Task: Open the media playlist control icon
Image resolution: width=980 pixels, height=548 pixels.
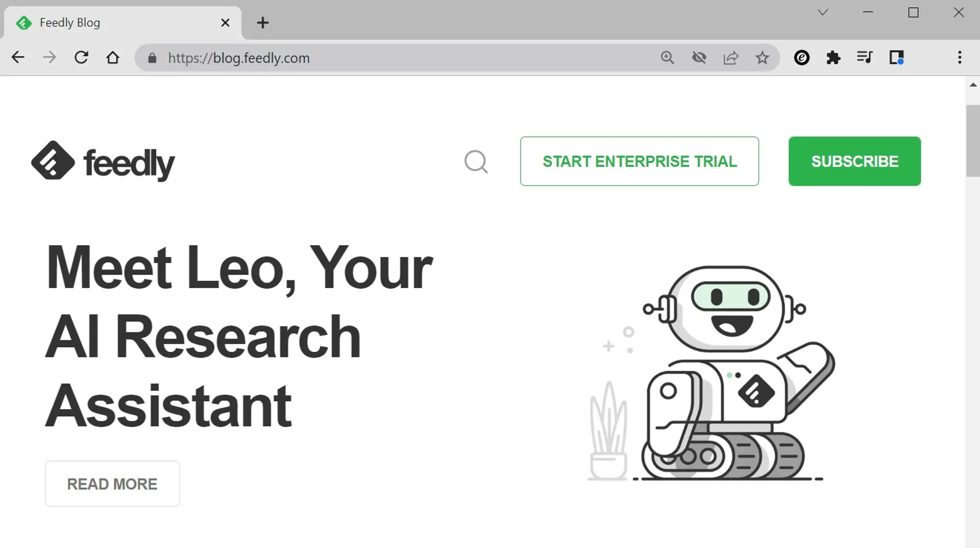Action: (x=865, y=58)
